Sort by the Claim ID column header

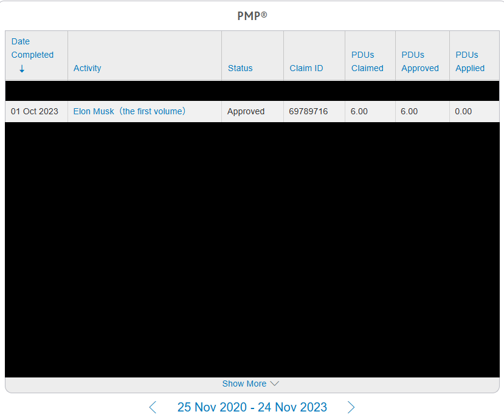click(306, 68)
